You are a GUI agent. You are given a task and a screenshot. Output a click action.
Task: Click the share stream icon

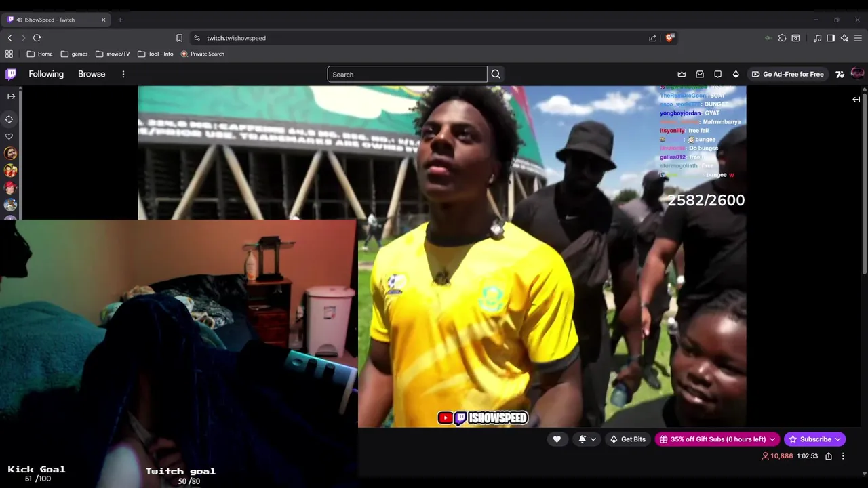829,456
